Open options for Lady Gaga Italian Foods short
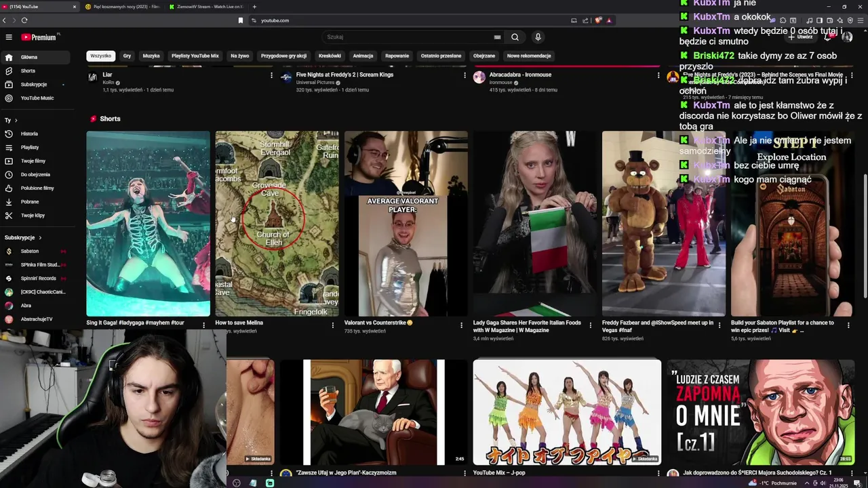 point(590,325)
